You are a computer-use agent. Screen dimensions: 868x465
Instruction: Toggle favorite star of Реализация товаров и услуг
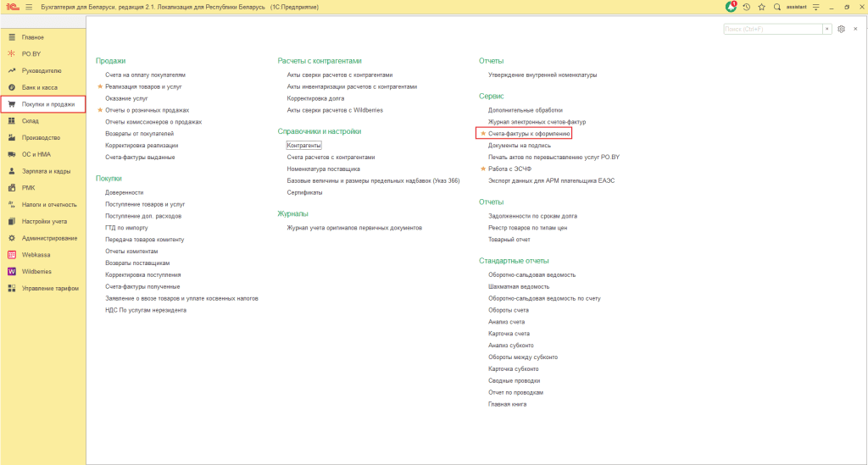point(100,86)
